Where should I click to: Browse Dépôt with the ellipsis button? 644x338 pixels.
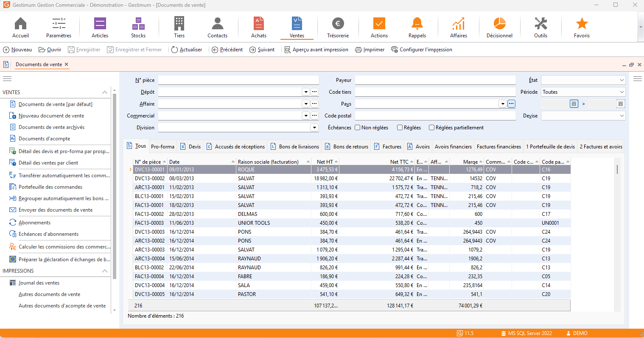click(314, 92)
